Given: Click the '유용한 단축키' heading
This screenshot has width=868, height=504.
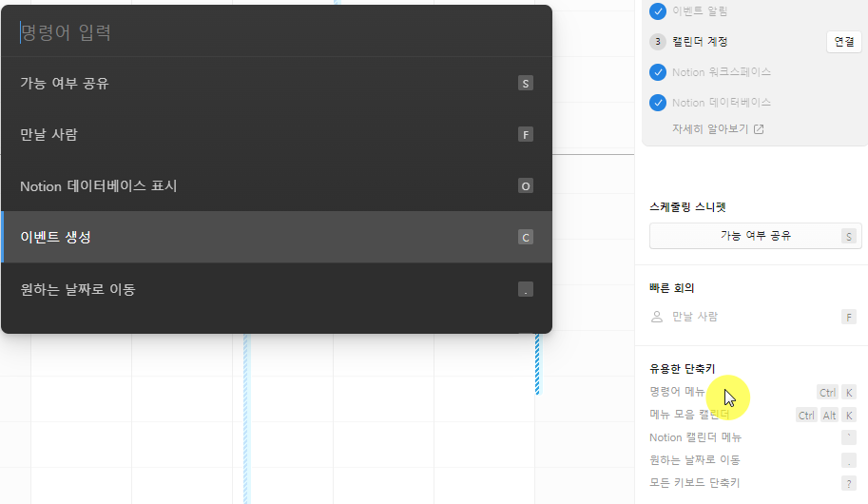Looking at the screenshot, I should coord(682,369).
